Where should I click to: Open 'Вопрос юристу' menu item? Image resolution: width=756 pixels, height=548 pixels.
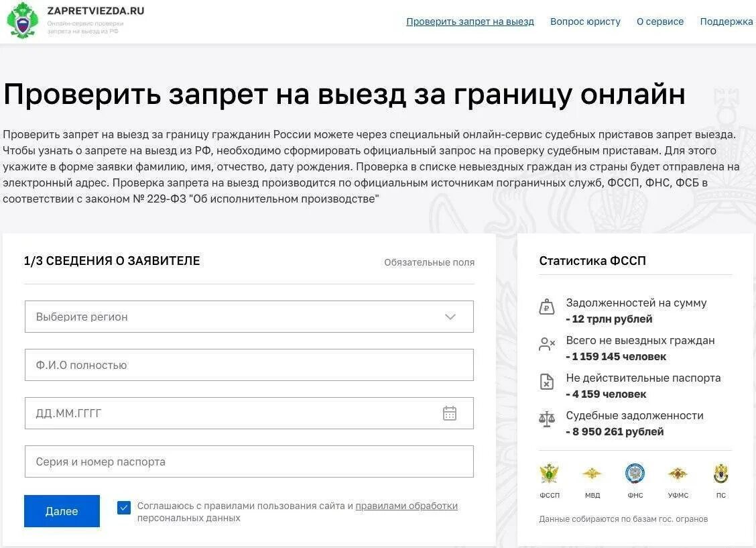coord(585,21)
